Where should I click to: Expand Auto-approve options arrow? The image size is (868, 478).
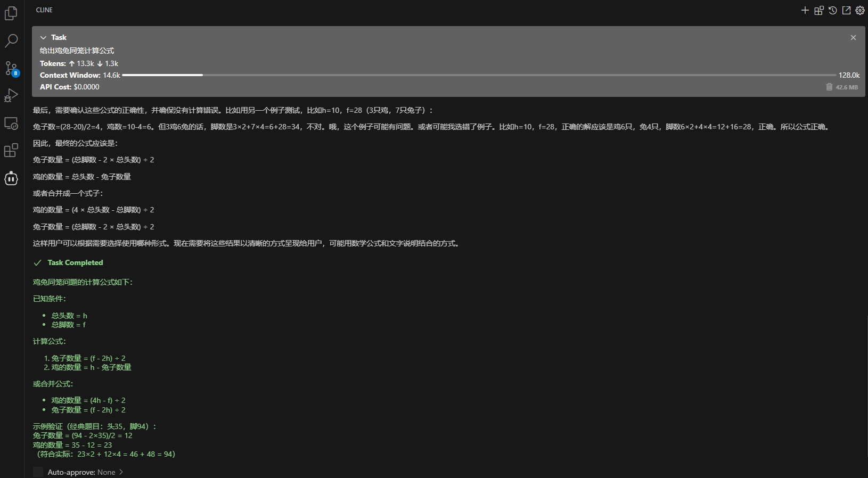(x=121, y=472)
